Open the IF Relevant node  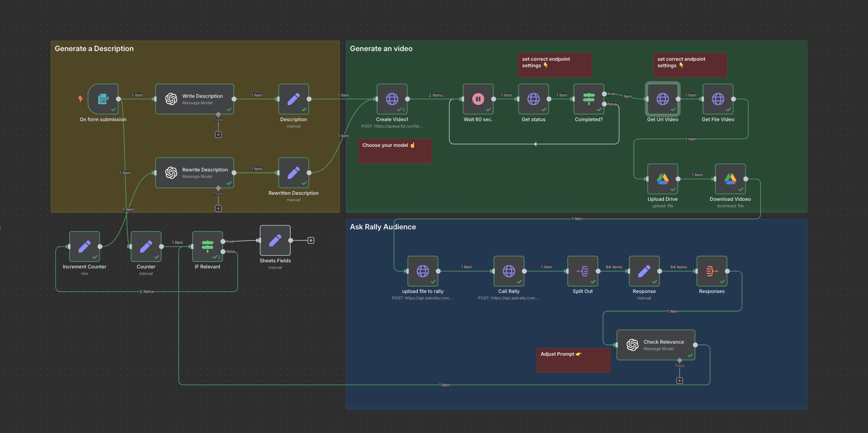[207, 246]
